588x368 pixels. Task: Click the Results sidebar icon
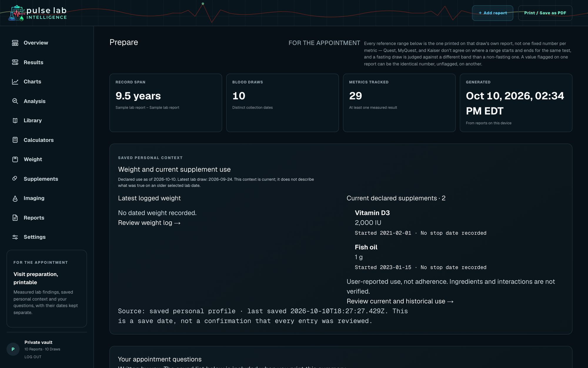15,62
